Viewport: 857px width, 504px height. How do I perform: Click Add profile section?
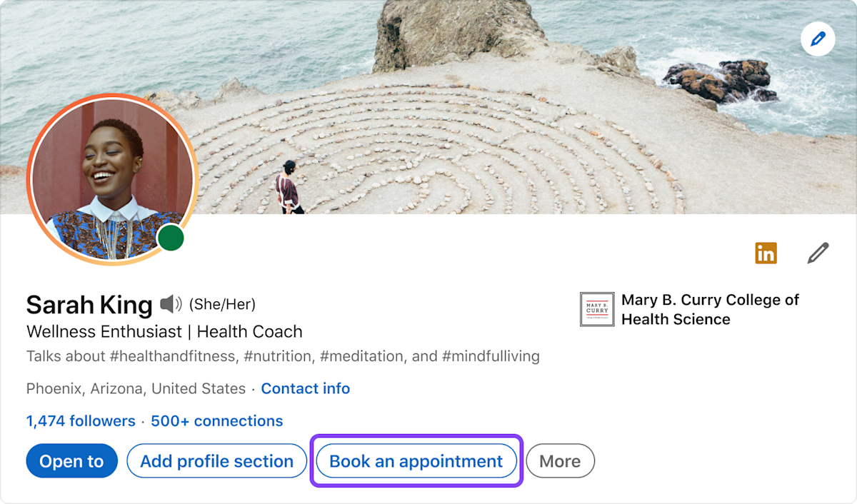click(216, 460)
